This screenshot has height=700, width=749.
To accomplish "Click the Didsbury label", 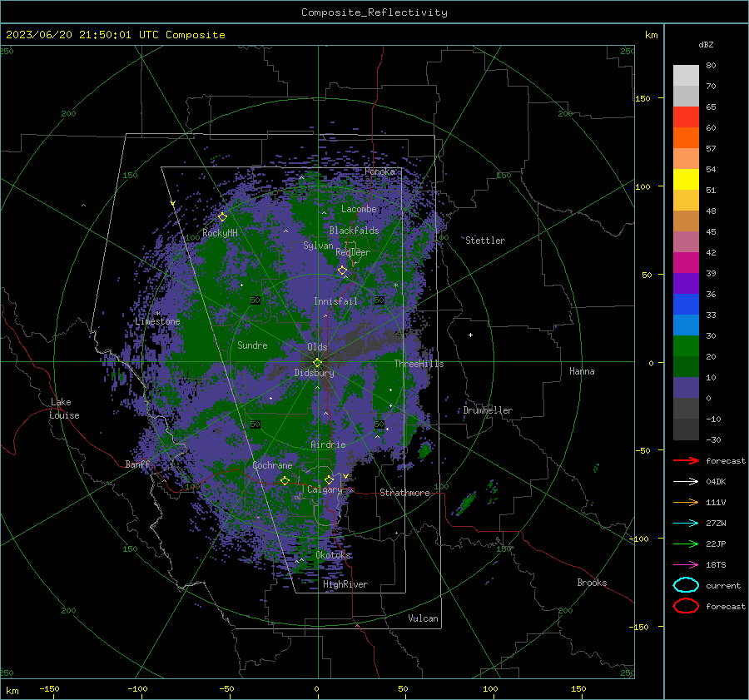I will [314, 373].
